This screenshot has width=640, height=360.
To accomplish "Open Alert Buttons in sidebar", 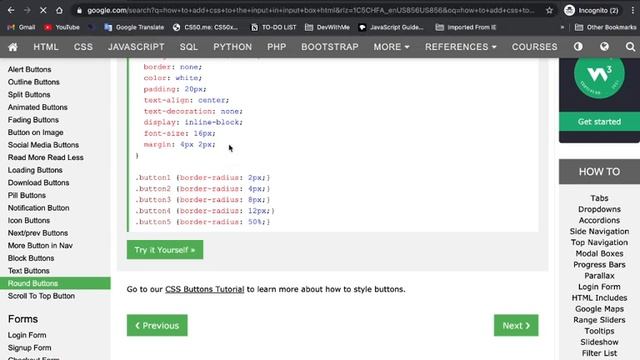I will coord(29,69).
